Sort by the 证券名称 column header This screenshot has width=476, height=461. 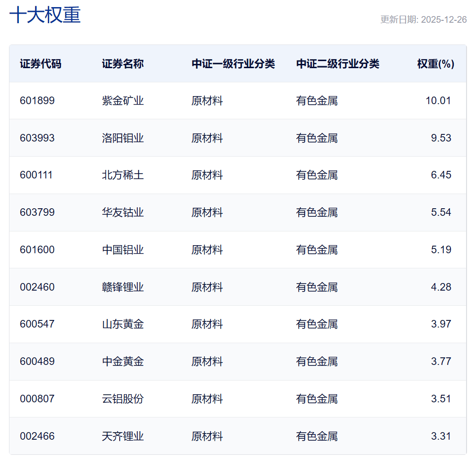[118, 63]
